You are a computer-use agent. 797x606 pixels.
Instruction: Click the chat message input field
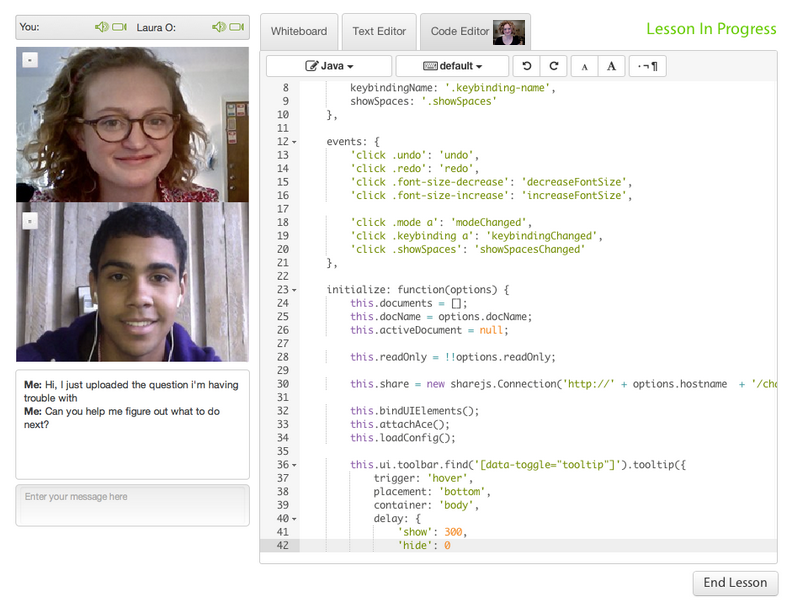[x=132, y=505]
